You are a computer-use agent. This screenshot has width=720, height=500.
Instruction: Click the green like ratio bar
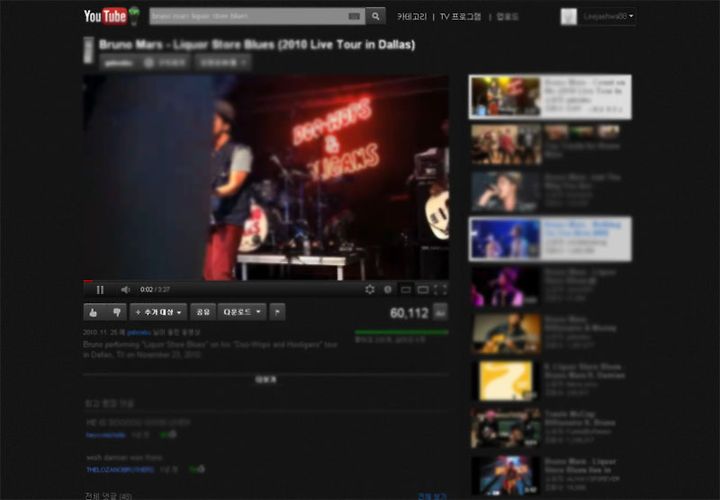[401, 332]
